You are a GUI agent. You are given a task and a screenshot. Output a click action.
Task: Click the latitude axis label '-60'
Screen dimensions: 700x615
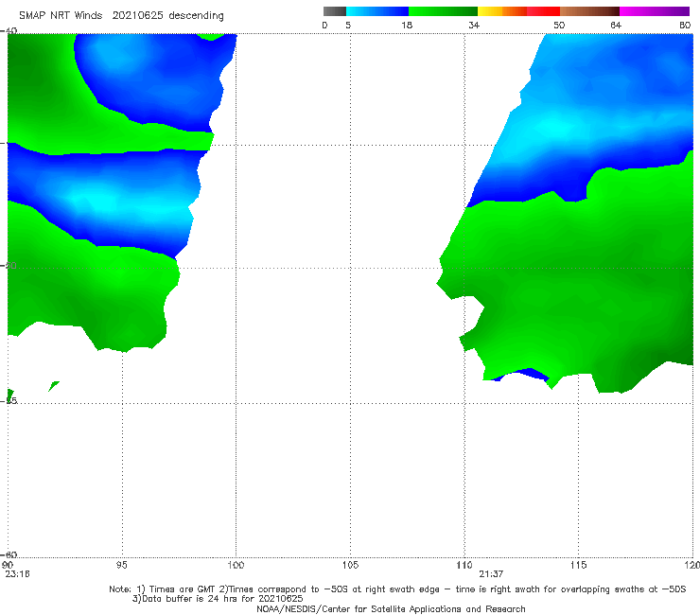click(x=9, y=554)
